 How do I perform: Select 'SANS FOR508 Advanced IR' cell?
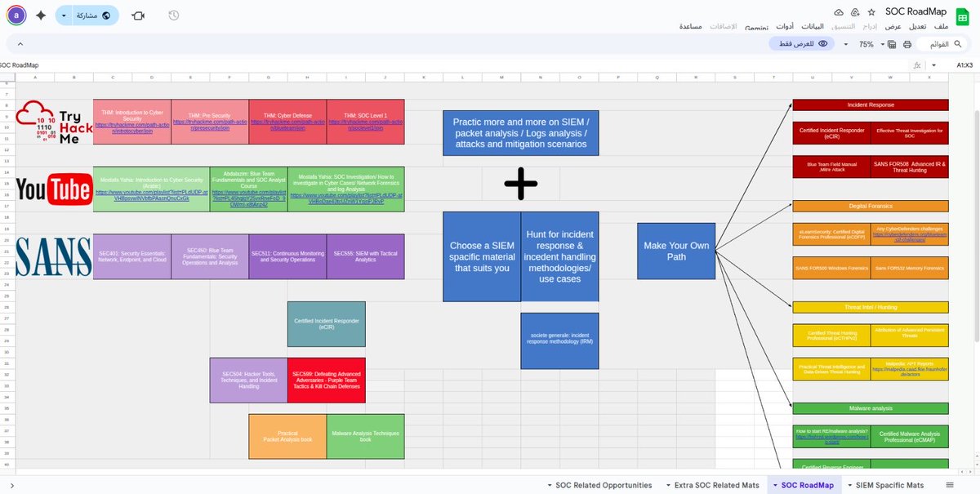910,167
